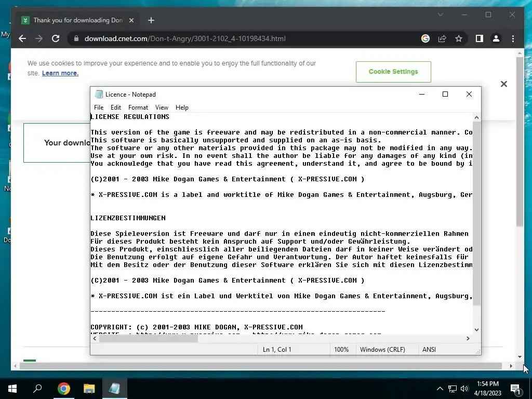
Task: Bookmark this page with the star icon
Action: [x=459, y=38]
